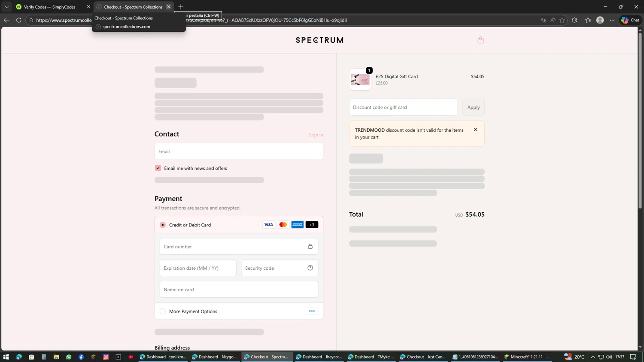The width and height of the screenshot is (644, 362).
Task: Close the Verify Codes SimplyCodes tab
Action: 88,7
